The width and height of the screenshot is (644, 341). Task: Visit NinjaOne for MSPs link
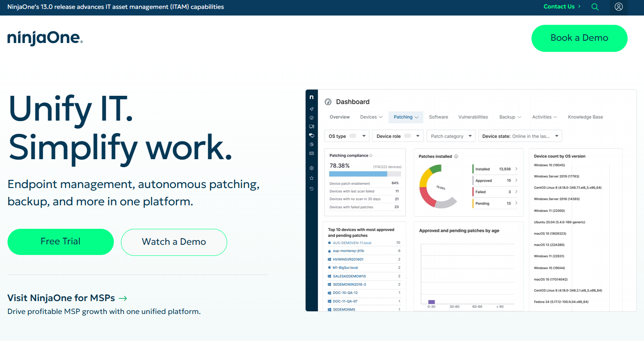point(67,298)
